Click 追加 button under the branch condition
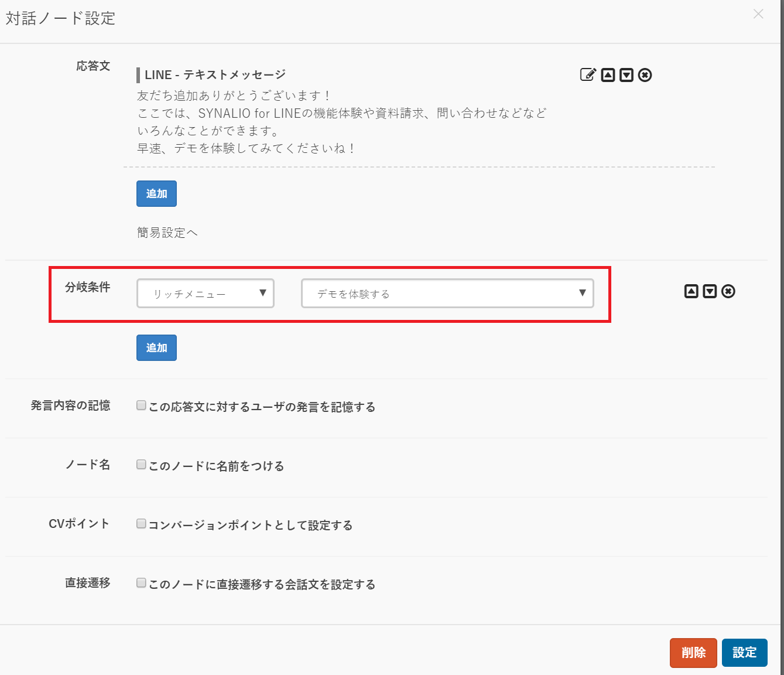Image resolution: width=784 pixels, height=675 pixels. coord(156,348)
